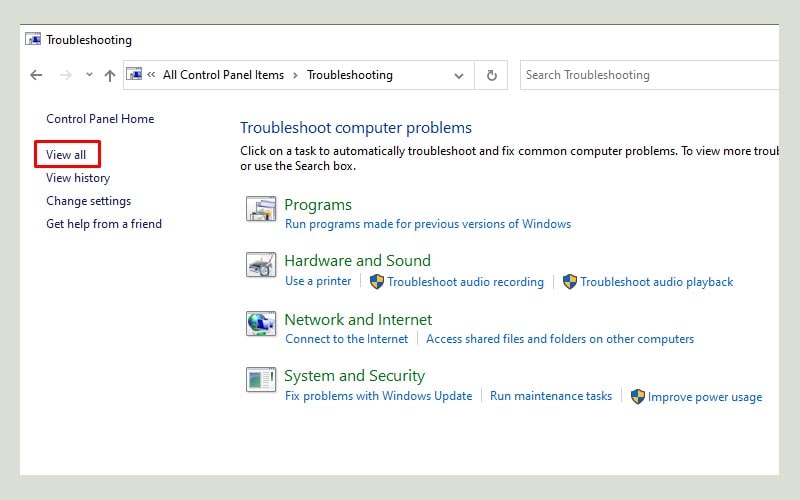Run maintenance tasks troubleshooter

point(551,396)
